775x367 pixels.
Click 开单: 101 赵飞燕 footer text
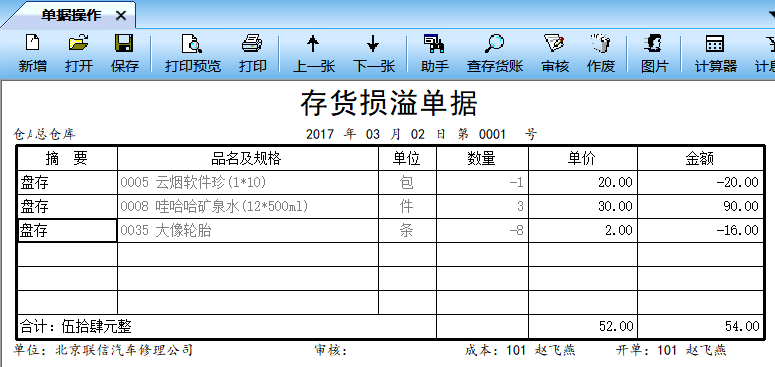coord(671,351)
